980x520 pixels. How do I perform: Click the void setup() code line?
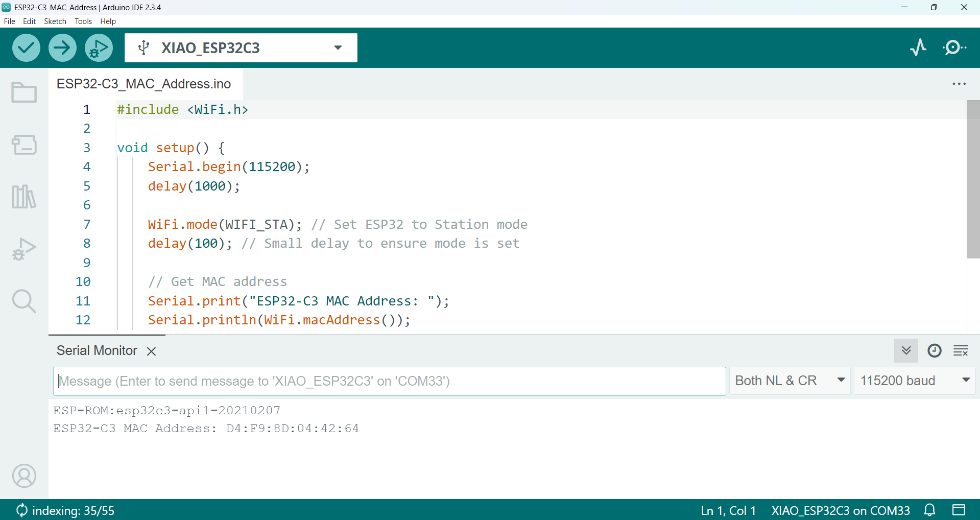(171, 148)
